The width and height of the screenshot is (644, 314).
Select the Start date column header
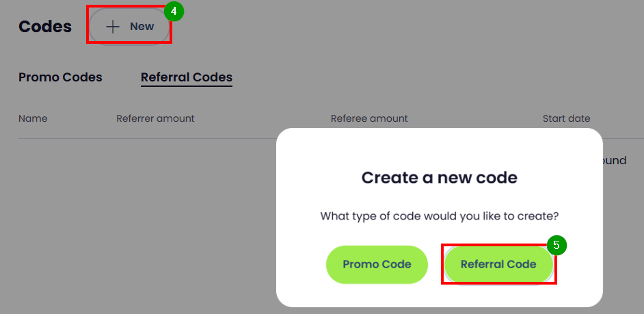coord(566,118)
